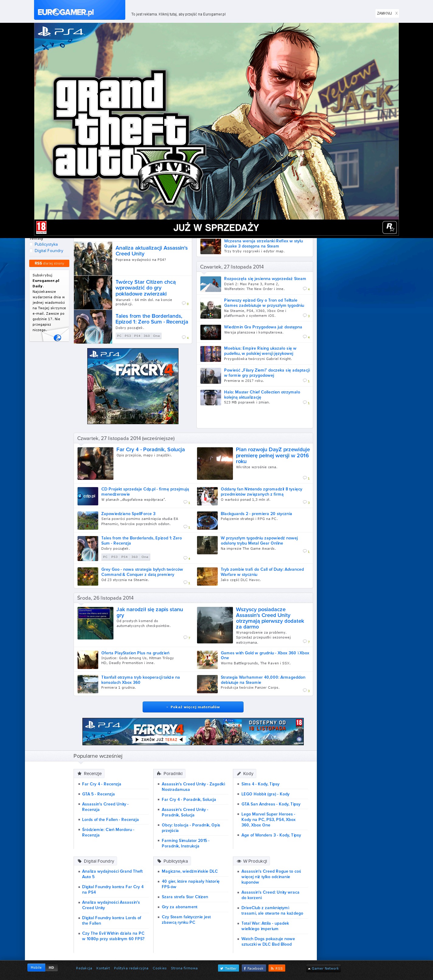The width and height of the screenshot is (433, 980).
Task: Click the 'RSS dla tej strony' button
Action: click(x=49, y=263)
